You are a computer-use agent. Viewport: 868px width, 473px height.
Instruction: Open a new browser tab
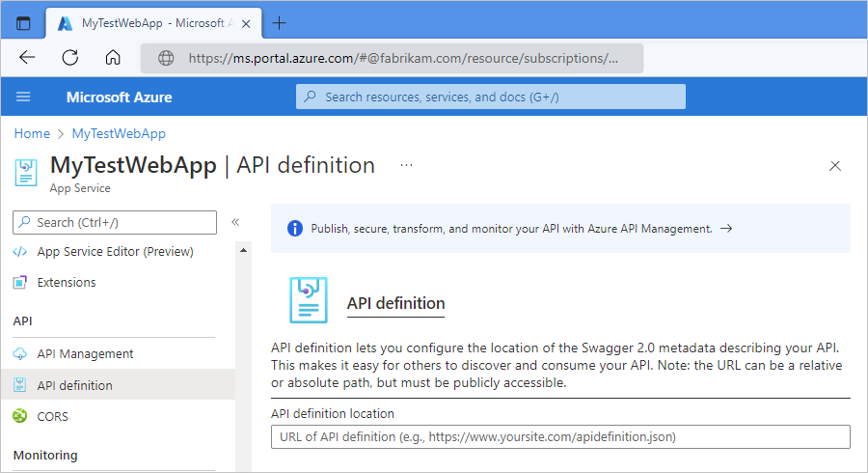coord(280,23)
